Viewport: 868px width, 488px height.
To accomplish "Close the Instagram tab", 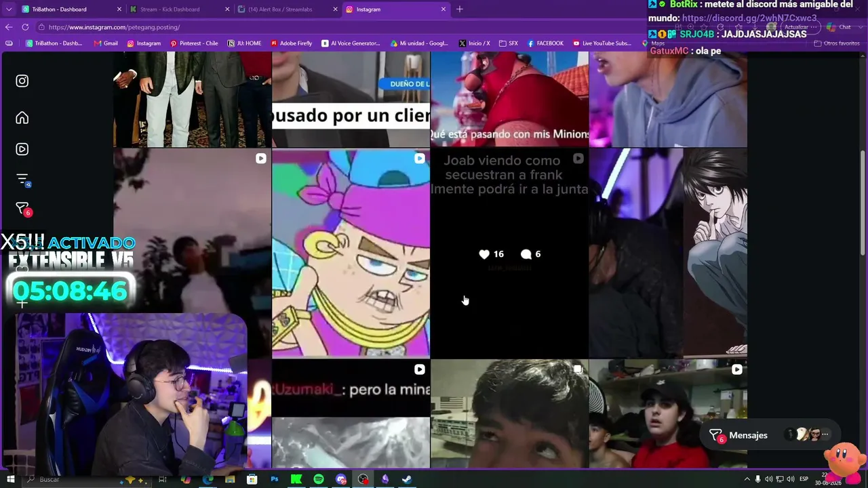I will coord(443,9).
